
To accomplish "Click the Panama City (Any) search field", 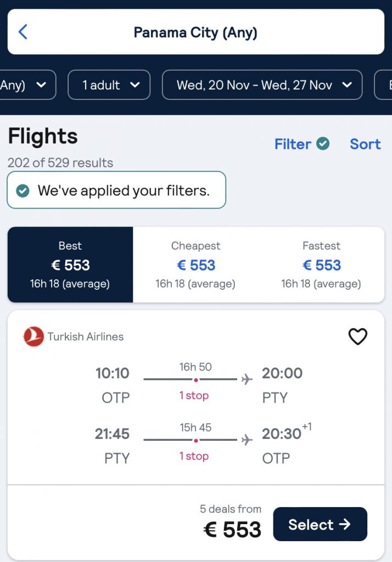I will (x=195, y=32).
